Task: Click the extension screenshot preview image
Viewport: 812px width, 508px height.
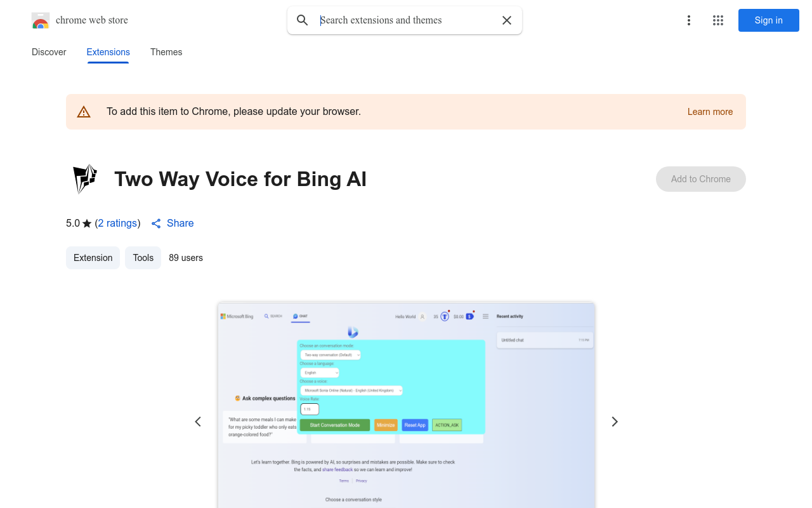Action: (x=406, y=405)
